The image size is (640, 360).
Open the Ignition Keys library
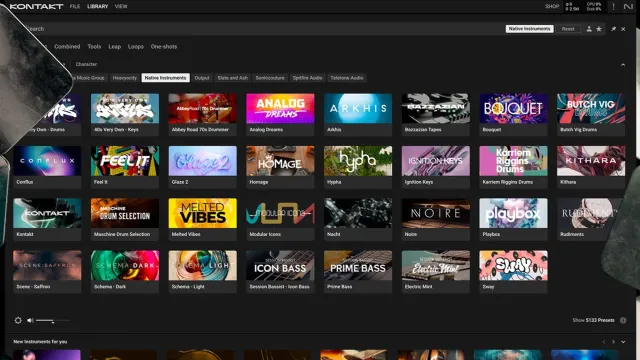(x=436, y=167)
